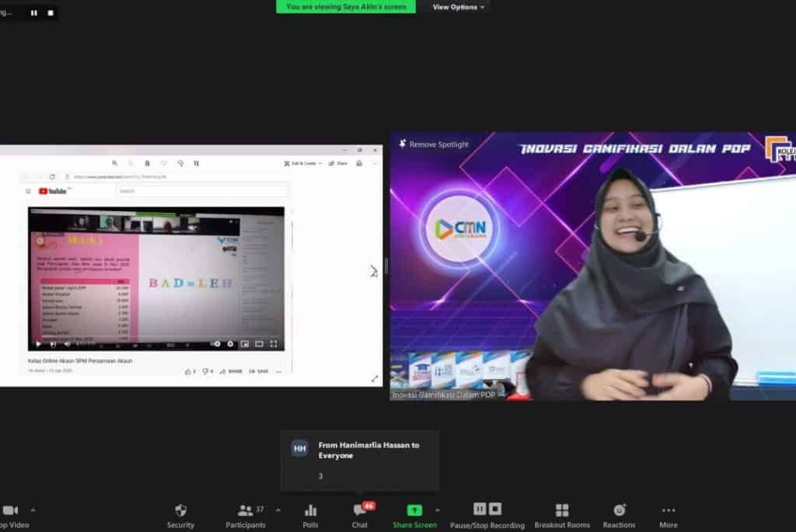Open the View Options dropdown

pos(457,7)
